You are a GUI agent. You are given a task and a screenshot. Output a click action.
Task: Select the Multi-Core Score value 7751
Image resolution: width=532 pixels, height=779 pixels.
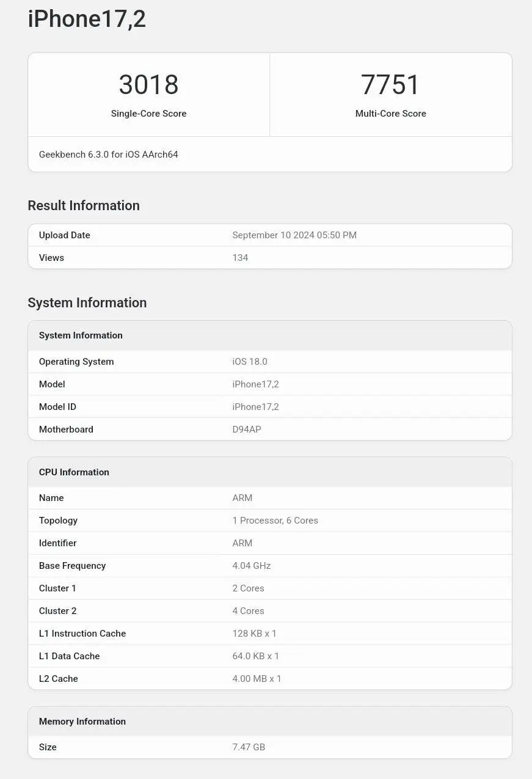391,85
